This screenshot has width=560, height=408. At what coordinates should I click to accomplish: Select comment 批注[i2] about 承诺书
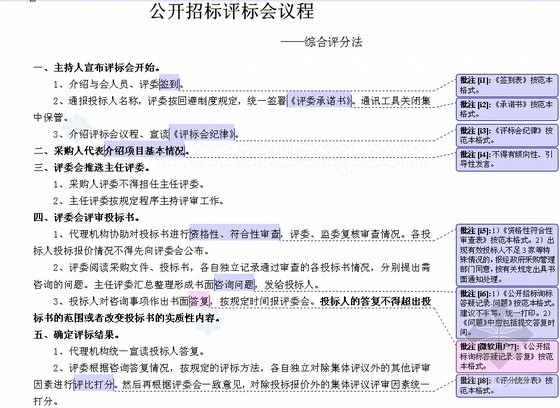(x=506, y=109)
